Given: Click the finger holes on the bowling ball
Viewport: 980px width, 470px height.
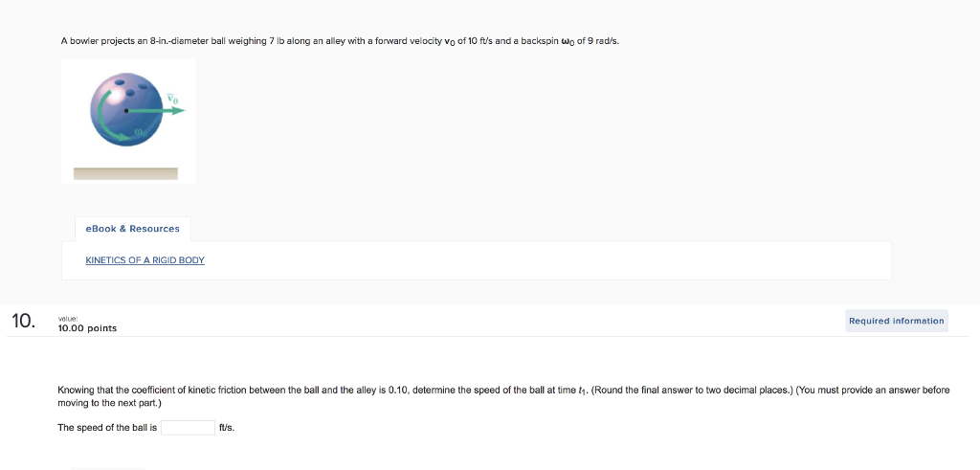Looking at the screenshot, I should [x=132, y=86].
